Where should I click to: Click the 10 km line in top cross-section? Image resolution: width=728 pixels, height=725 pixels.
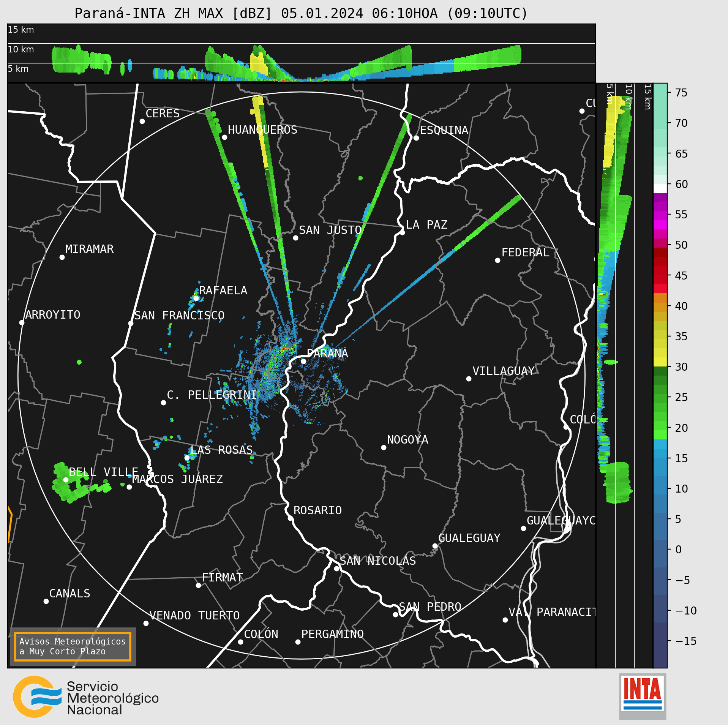[x=301, y=44]
